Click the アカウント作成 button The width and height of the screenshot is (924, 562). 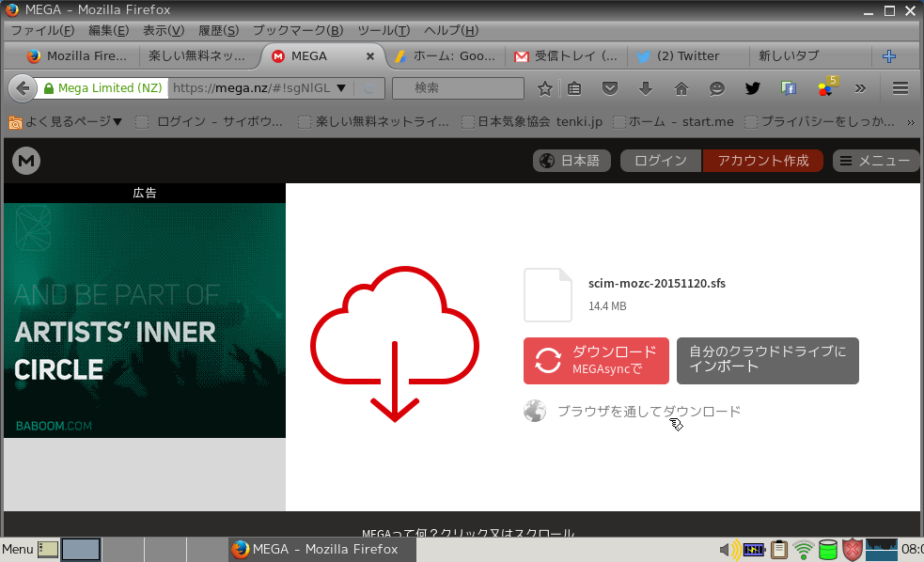pos(763,161)
